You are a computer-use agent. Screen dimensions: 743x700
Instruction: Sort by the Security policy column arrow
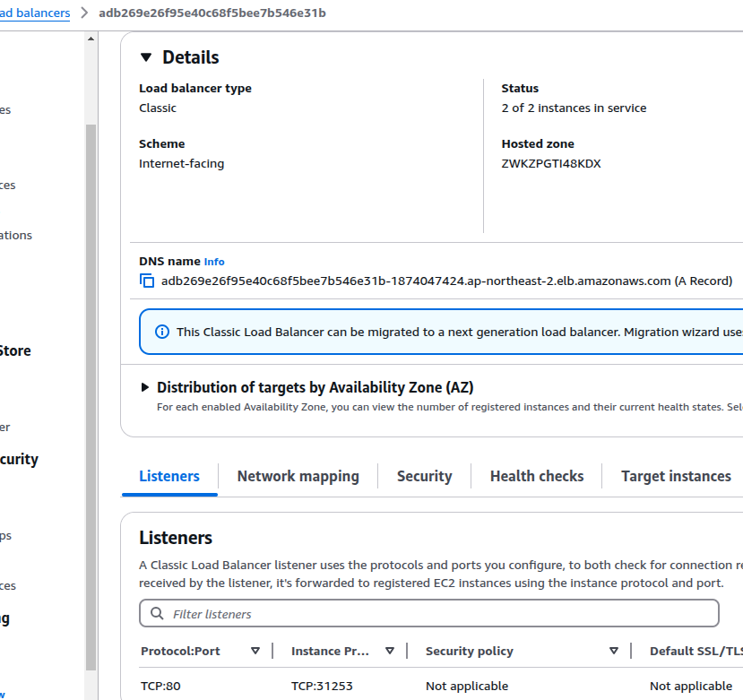614,651
